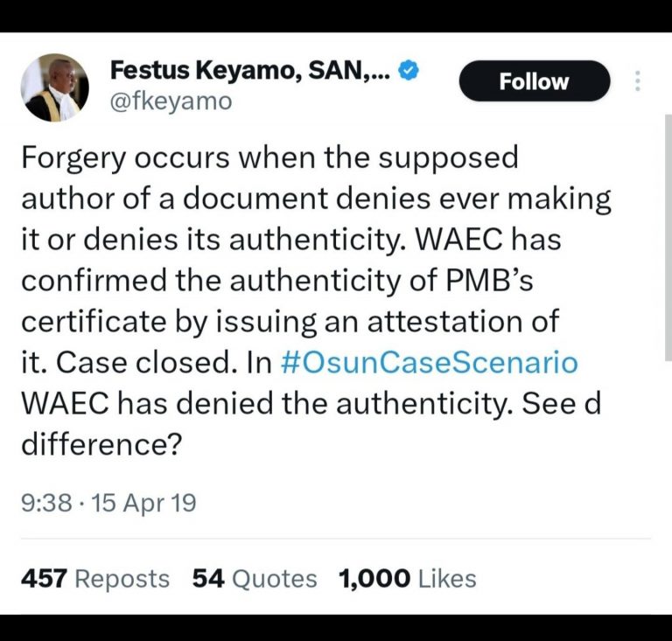This screenshot has height=641, width=672.
Task: Click the word attestation in the tweet
Action: [x=458, y=322]
